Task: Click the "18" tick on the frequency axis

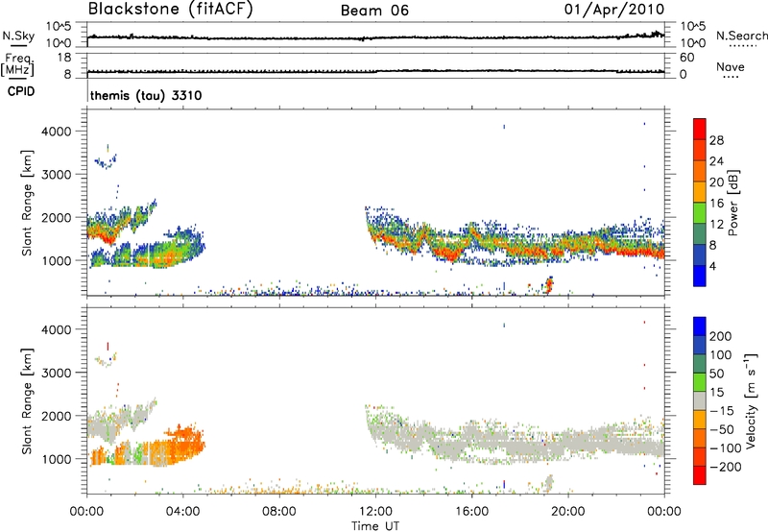Action: click(x=65, y=58)
